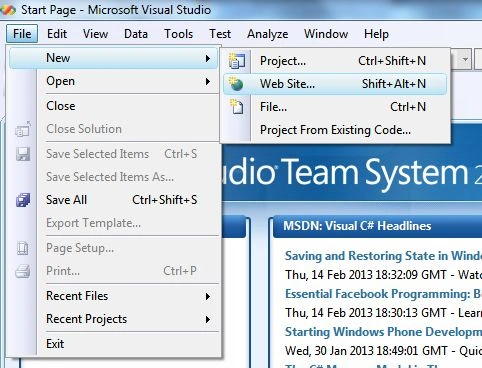The height and width of the screenshot is (368, 482).
Task: Expand the New submenu arrow
Action: [x=208, y=58]
